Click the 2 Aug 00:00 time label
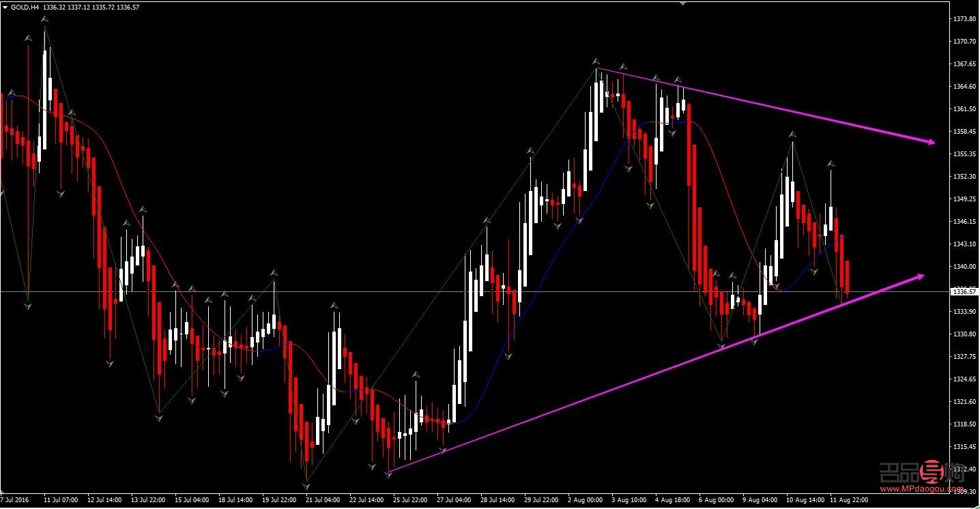The image size is (980, 509). pos(586,500)
